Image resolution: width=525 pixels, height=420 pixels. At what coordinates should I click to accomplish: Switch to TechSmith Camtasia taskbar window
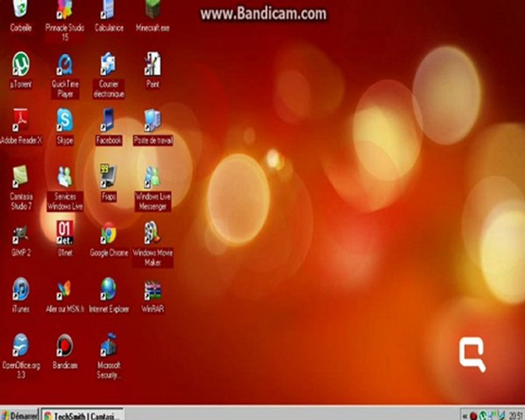coord(83,415)
